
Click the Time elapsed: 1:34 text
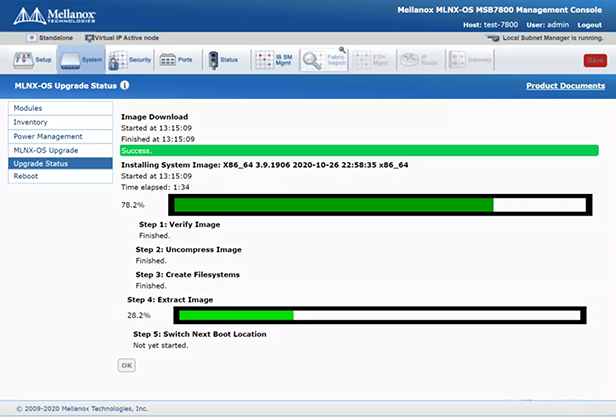point(155,187)
